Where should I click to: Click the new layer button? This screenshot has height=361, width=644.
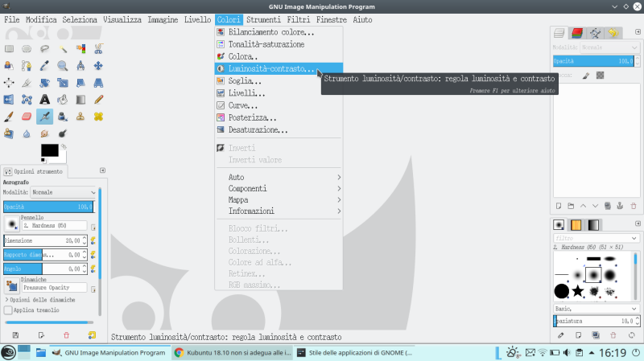[559, 206]
